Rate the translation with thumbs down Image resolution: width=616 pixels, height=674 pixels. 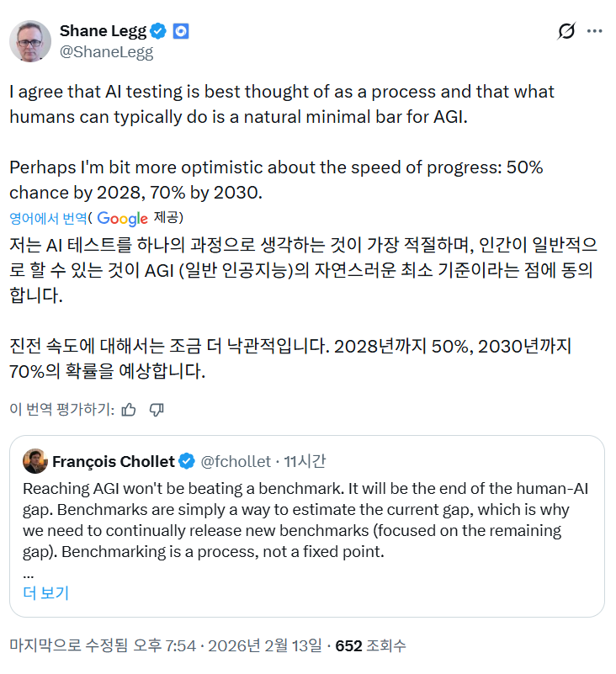pyautogui.click(x=156, y=410)
